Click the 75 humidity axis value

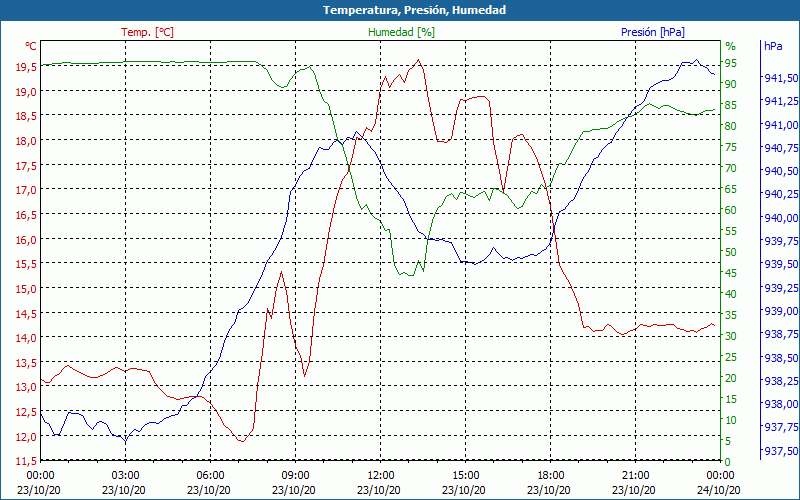pyautogui.click(x=731, y=147)
